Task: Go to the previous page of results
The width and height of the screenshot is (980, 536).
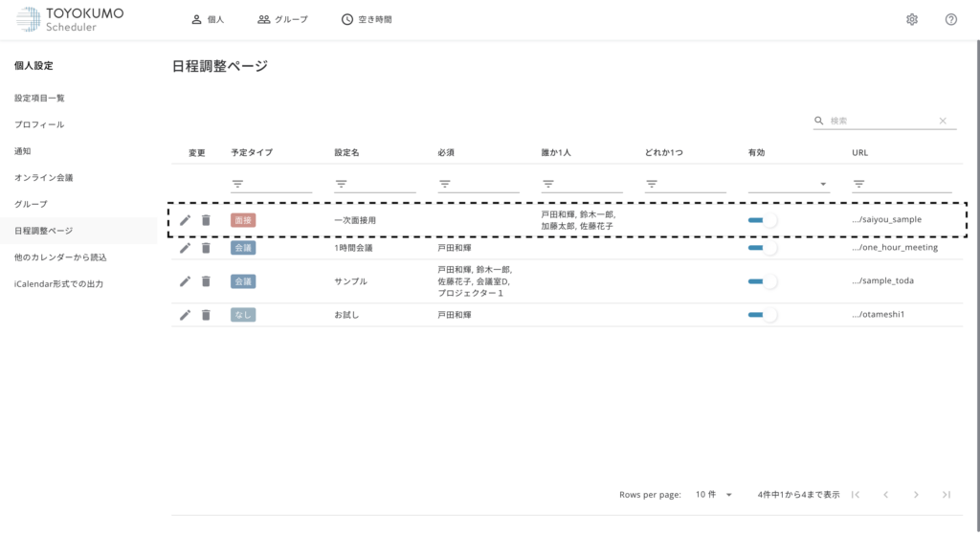Action: 885,495
